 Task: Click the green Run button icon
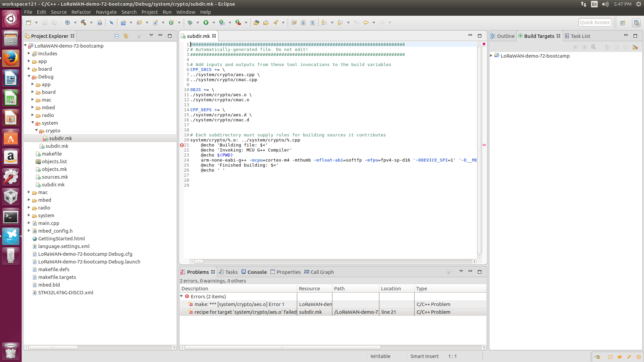click(x=206, y=22)
